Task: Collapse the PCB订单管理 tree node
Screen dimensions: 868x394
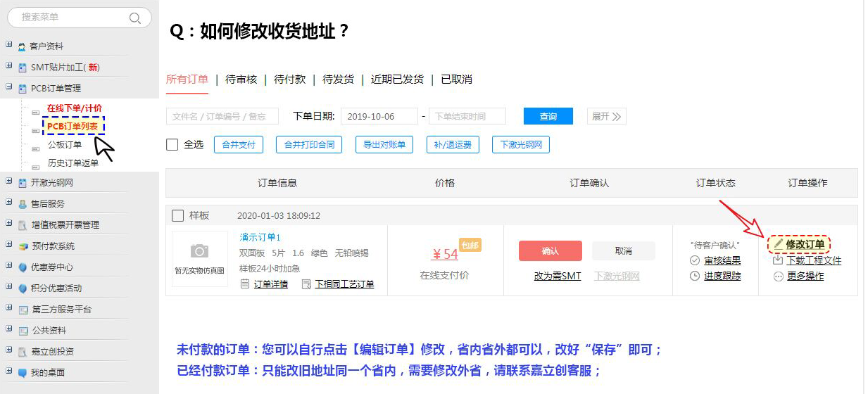Action: (9, 87)
